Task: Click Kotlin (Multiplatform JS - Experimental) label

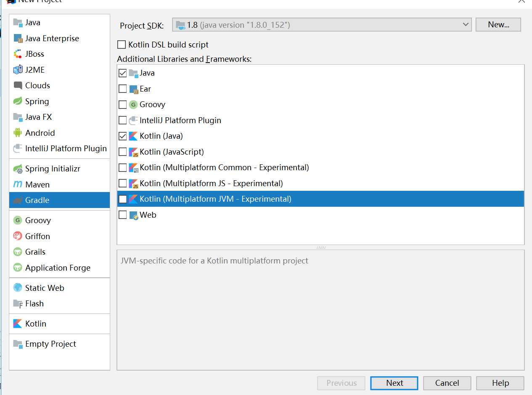Action: [x=211, y=183]
